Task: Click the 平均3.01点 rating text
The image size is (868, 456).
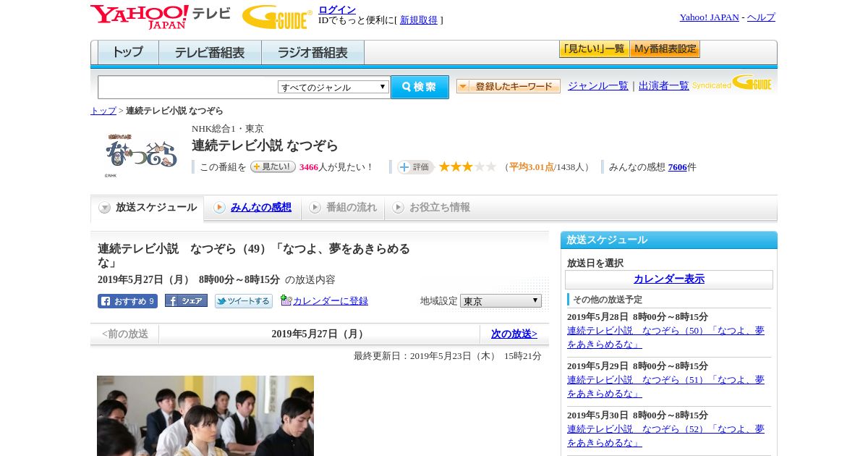Action: tap(532, 167)
